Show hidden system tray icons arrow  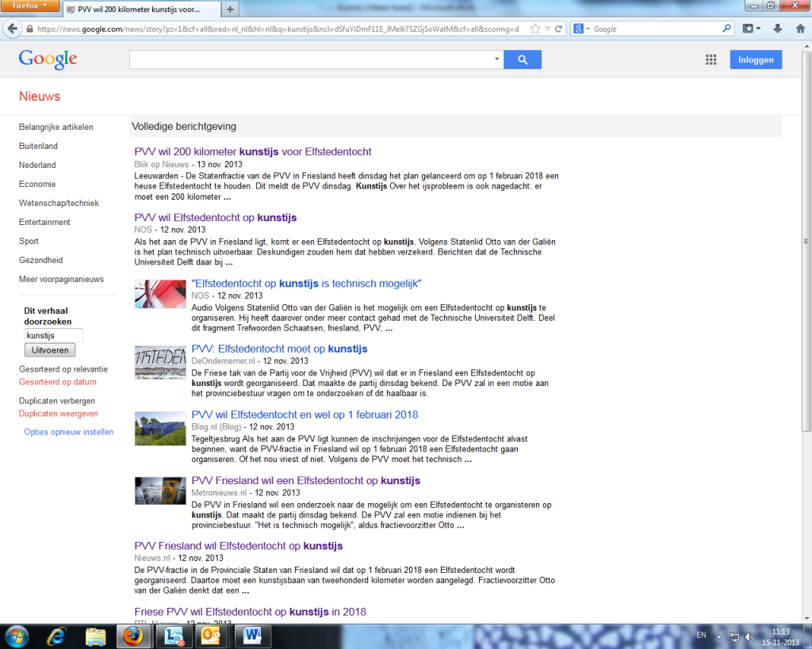tap(718, 637)
